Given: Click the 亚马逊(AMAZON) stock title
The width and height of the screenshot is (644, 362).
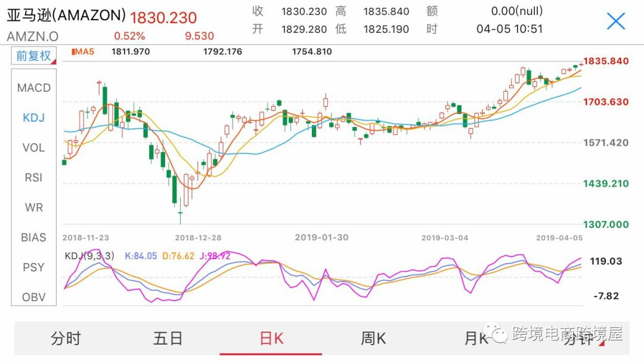Looking at the screenshot, I should coord(66,15).
